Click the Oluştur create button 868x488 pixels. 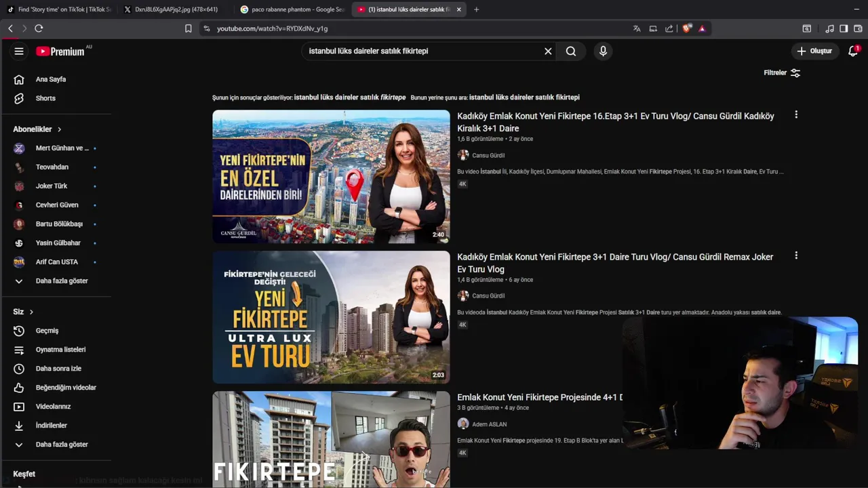point(814,52)
